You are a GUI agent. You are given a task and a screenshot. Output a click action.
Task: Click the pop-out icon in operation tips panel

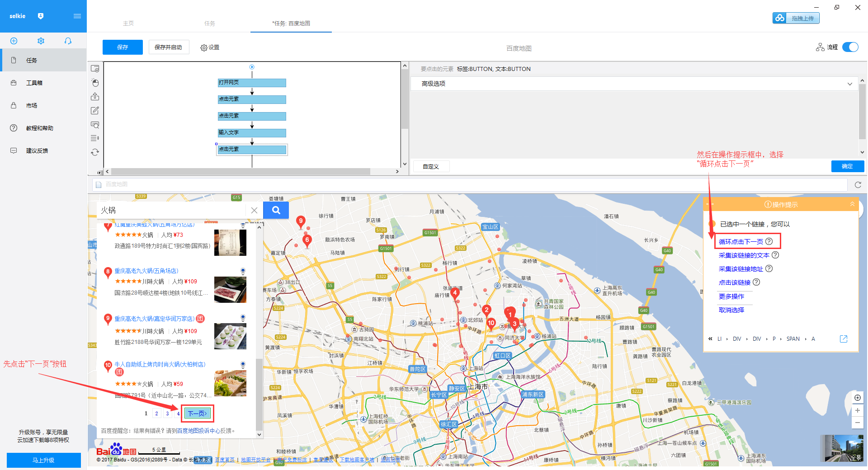coord(844,339)
